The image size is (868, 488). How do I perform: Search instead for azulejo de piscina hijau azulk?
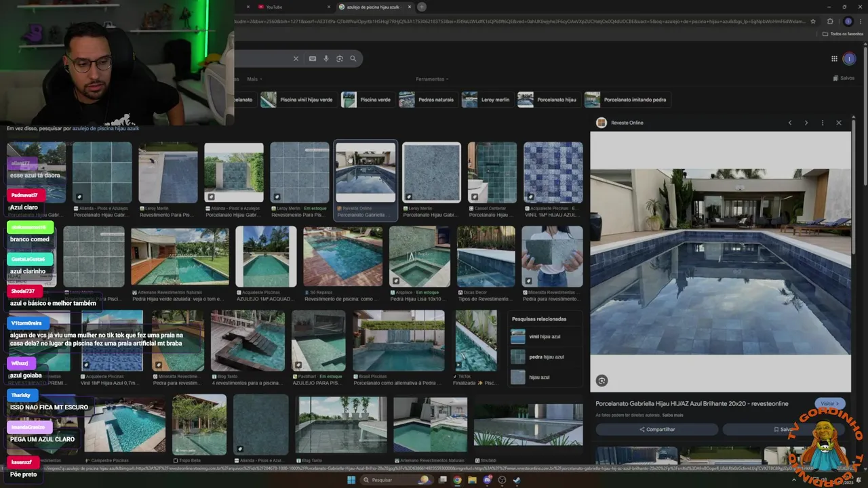pos(106,128)
